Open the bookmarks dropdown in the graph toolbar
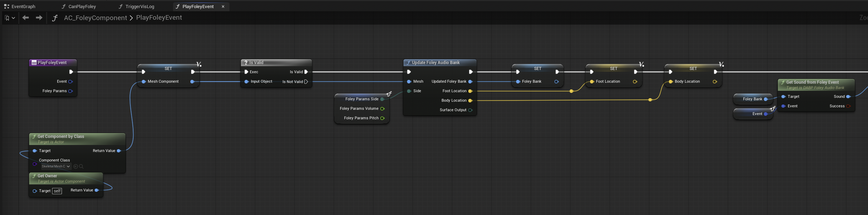The height and width of the screenshot is (215, 868). tap(10, 18)
